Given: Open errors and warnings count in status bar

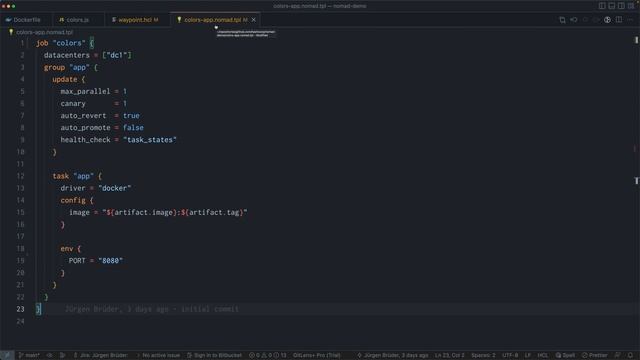Looking at the screenshot, I should point(268,355).
